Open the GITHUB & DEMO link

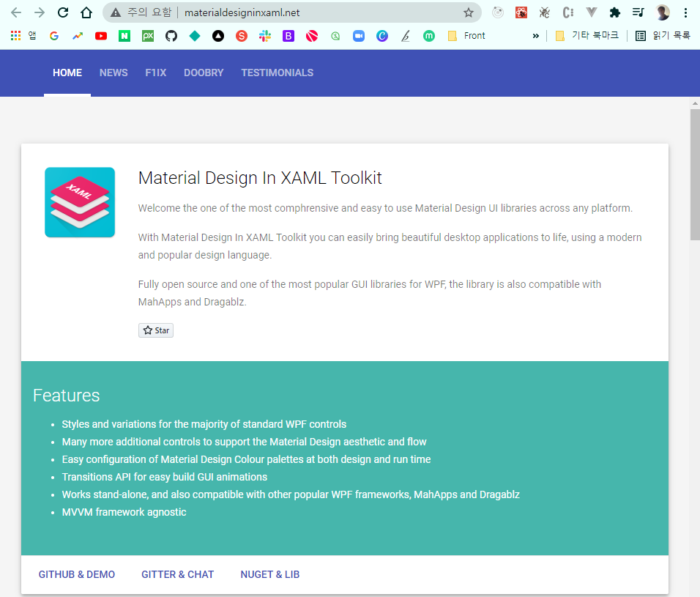pos(77,575)
